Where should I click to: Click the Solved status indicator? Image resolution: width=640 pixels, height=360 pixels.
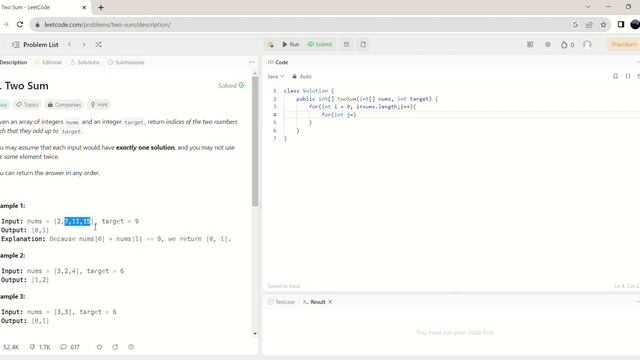pyautogui.click(x=231, y=85)
